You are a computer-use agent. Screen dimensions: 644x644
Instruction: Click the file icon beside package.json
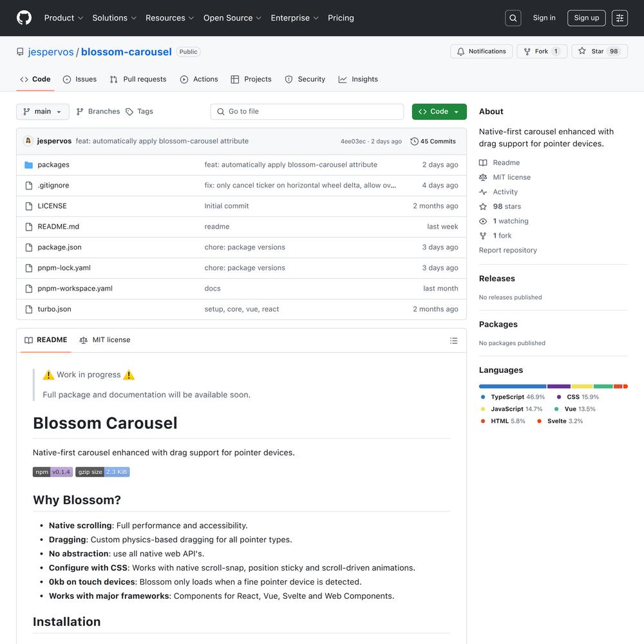pyautogui.click(x=29, y=247)
